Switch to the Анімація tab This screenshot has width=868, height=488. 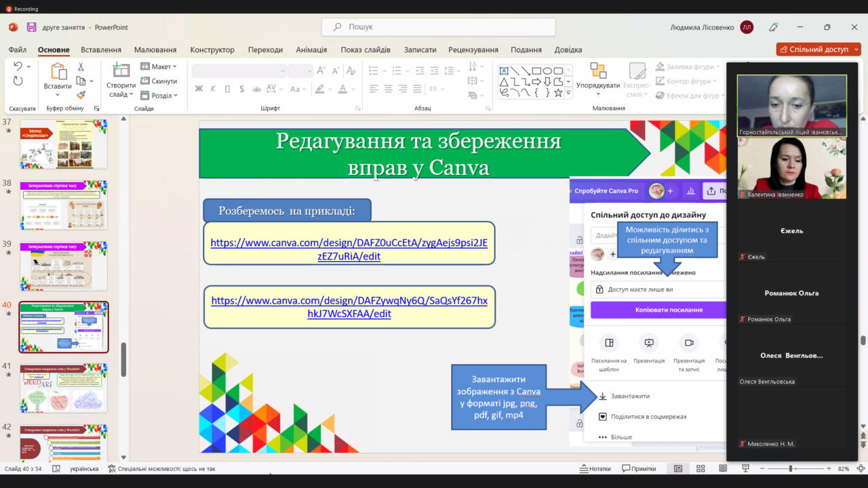pyautogui.click(x=311, y=49)
